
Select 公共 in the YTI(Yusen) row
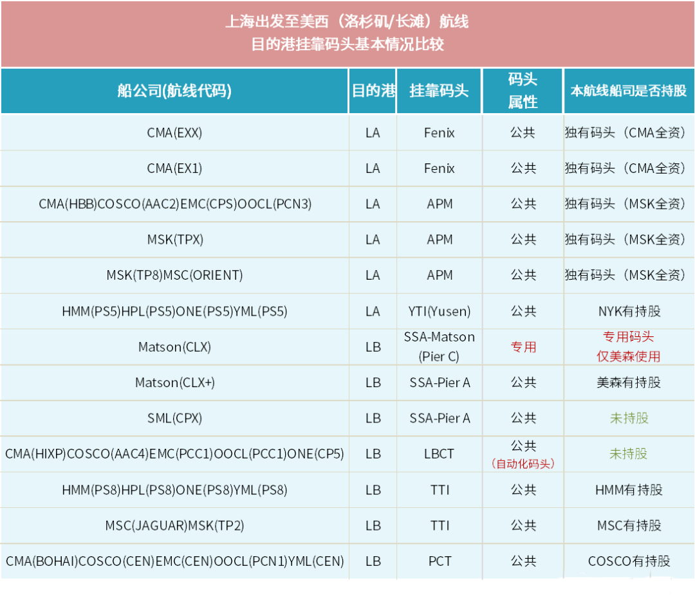coord(523,311)
